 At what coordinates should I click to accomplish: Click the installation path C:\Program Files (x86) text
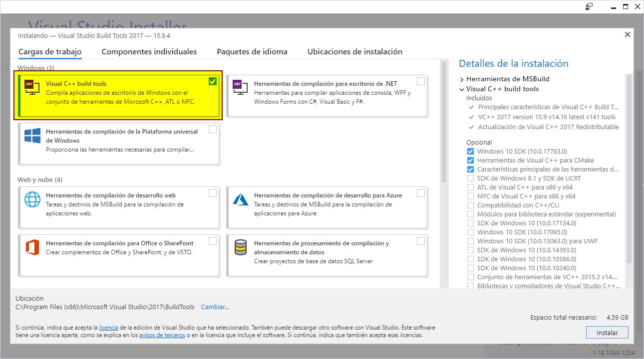(105, 307)
